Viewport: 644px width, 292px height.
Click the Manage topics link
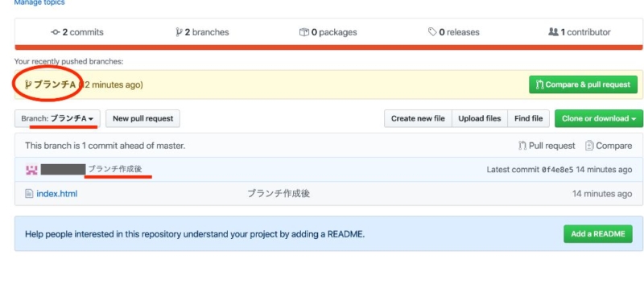(x=39, y=2)
